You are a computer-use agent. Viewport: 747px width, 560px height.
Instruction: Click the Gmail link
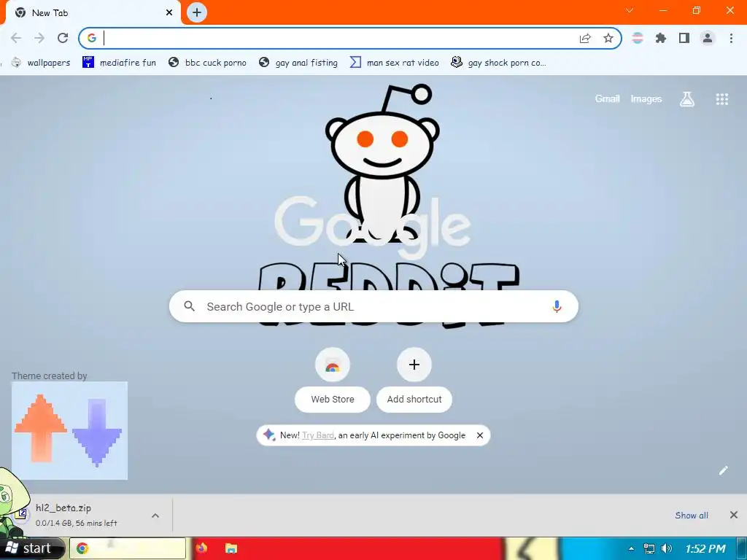pos(608,99)
